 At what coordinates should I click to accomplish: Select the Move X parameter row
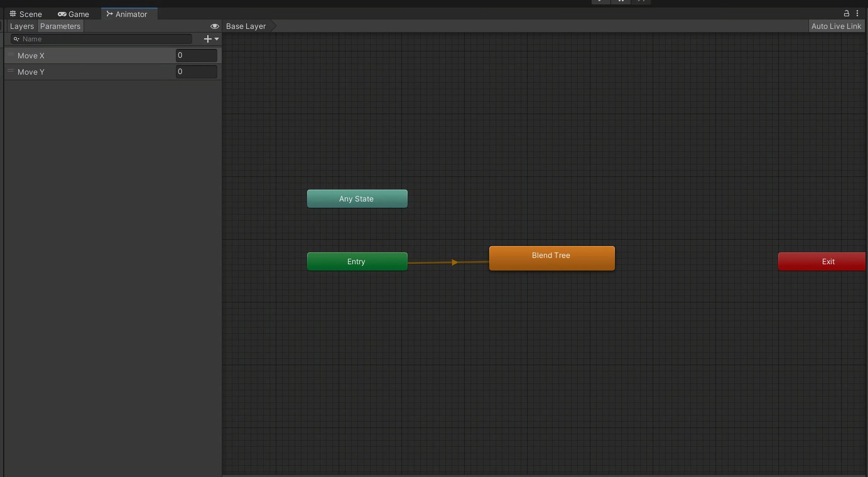tap(112, 56)
